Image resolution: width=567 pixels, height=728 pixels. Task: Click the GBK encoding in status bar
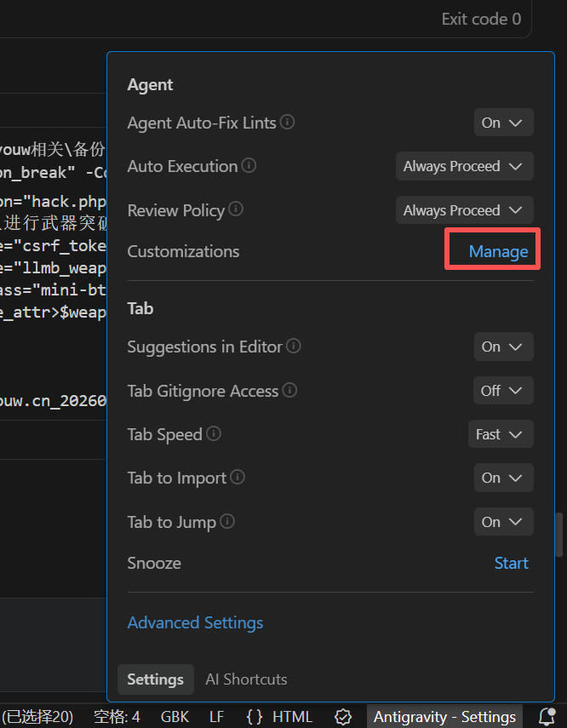175,717
